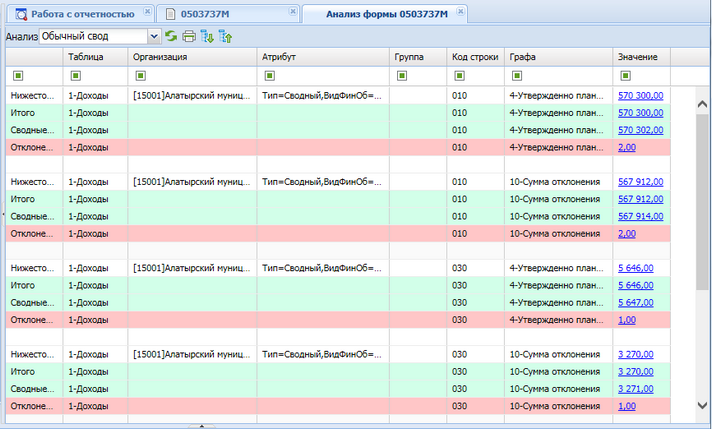Open the 5 647,00 value link
Image resolution: width=712 pixels, height=429 pixels.
(636, 303)
